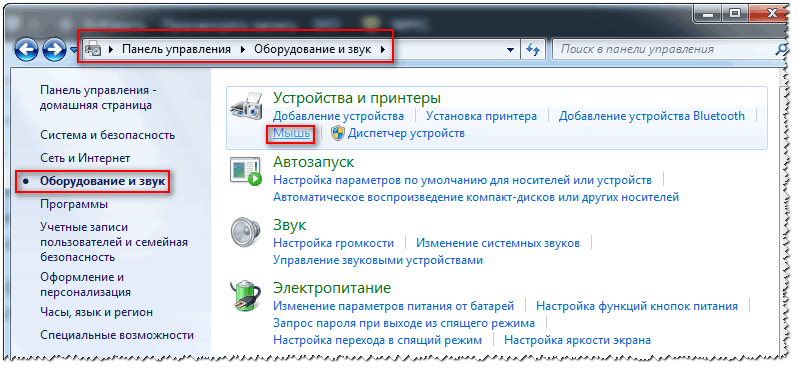This screenshot has height=370, width=799.
Task: Click Настройка громкости link
Action: pos(333,243)
